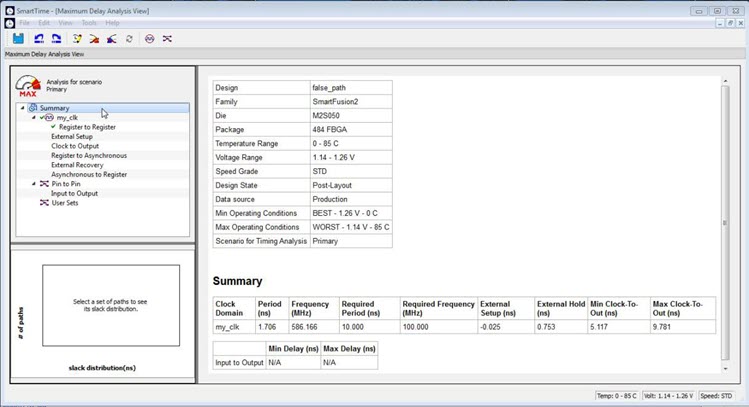Click the MAX gauge analysis icon
This screenshot has height=407, width=749.
[28, 85]
